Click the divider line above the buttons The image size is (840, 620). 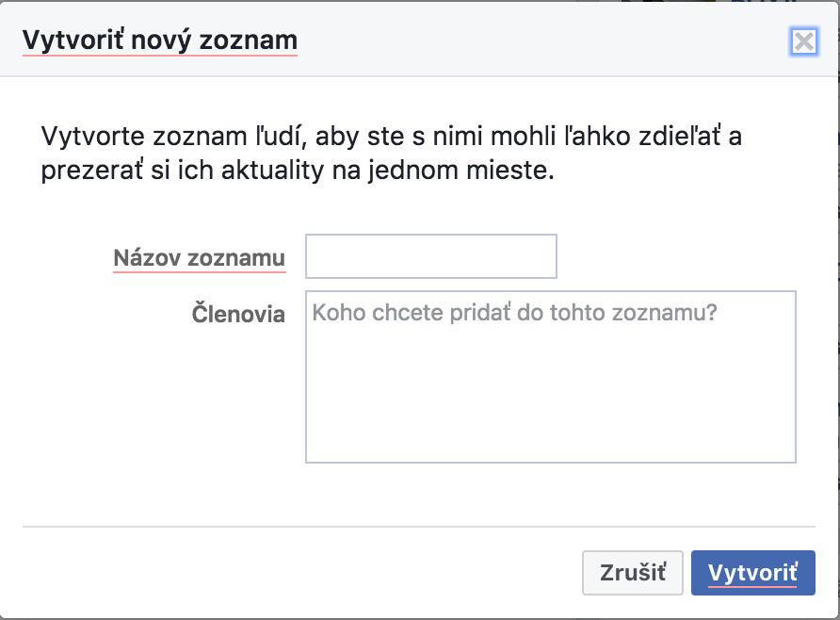419,527
